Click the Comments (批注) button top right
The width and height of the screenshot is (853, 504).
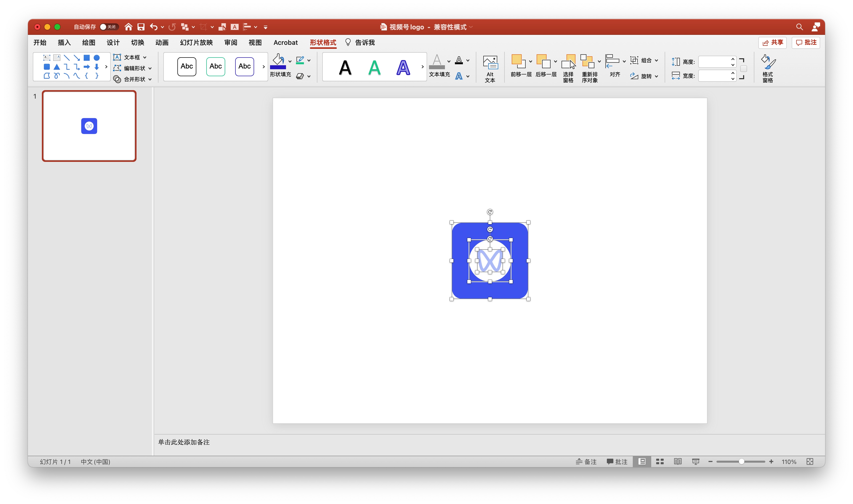[x=806, y=42]
